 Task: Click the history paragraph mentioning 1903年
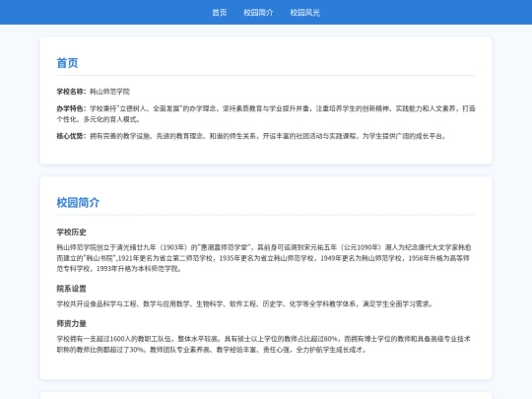point(264,258)
